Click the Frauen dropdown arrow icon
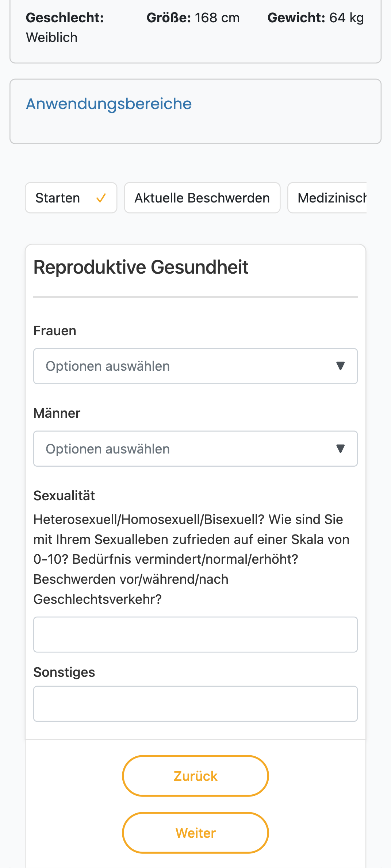391x868 pixels. point(340,366)
